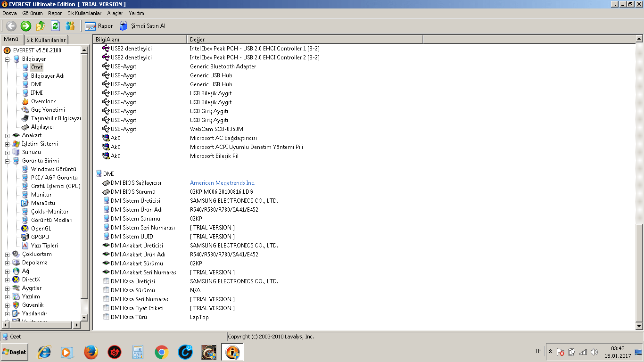Screen dimensions: 644x362
Task: Select the DMI BIOS Sürümü row
Action: click(x=363, y=192)
